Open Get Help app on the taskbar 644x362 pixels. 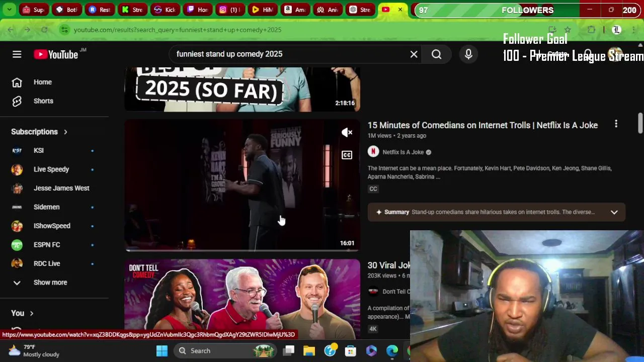pyautogui.click(x=330, y=351)
